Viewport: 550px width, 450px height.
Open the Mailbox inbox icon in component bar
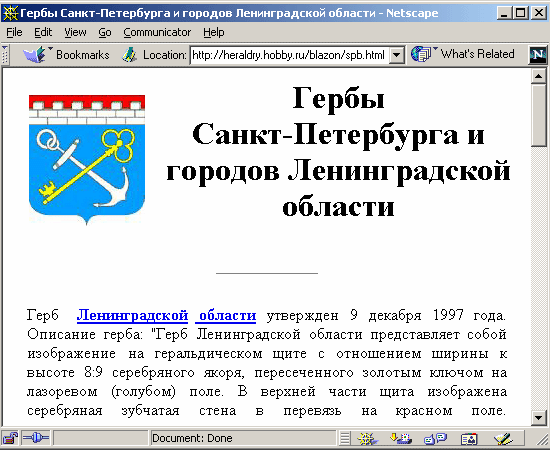pos(401,438)
